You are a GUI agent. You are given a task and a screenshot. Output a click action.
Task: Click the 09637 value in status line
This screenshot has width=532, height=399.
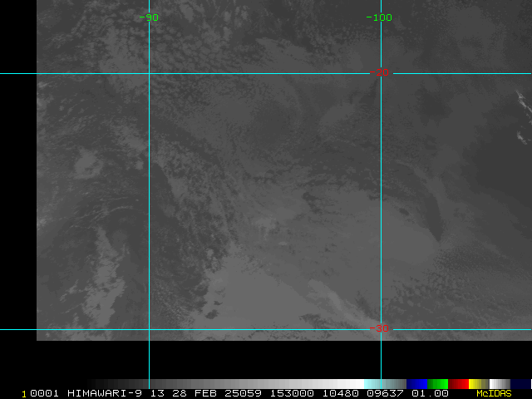[x=386, y=393]
